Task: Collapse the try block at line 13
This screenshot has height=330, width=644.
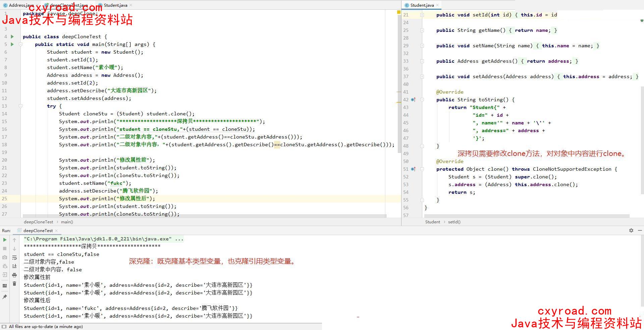Action: click(20, 106)
